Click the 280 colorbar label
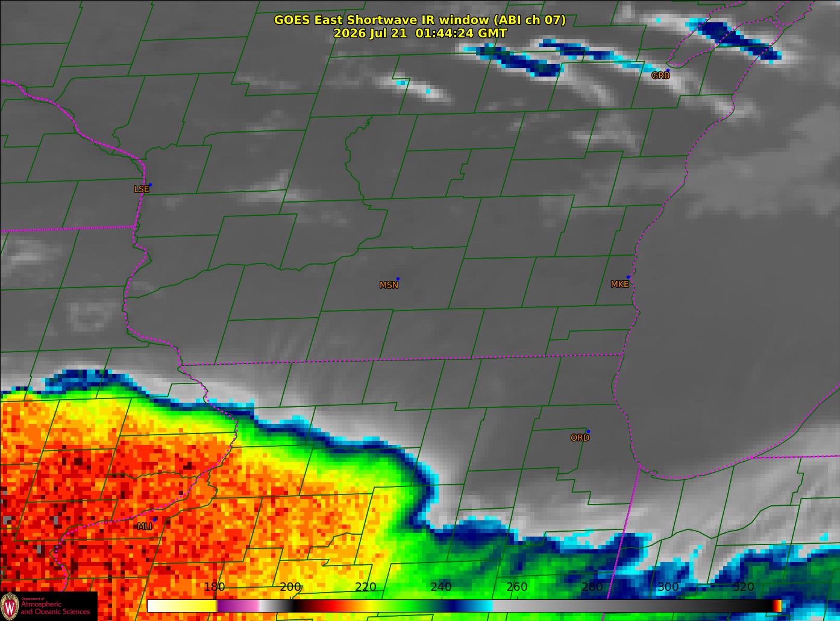The height and width of the screenshot is (621, 840). click(592, 587)
